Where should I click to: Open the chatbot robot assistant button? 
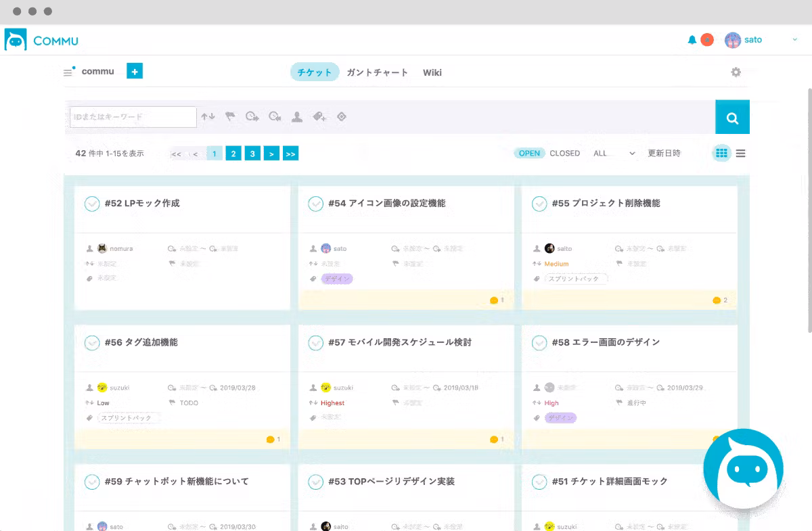(743, 468)
